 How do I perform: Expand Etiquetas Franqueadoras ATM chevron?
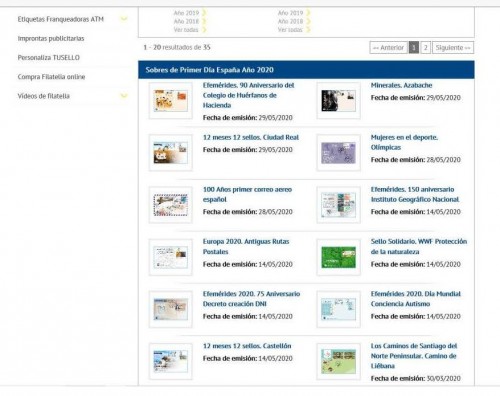124,19
